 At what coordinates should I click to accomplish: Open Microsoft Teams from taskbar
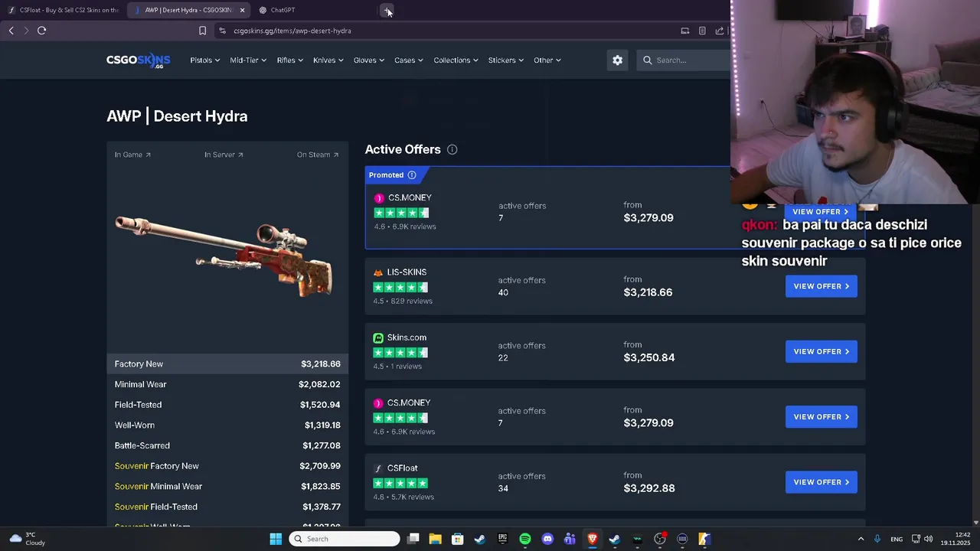click(x=570, y=539)
